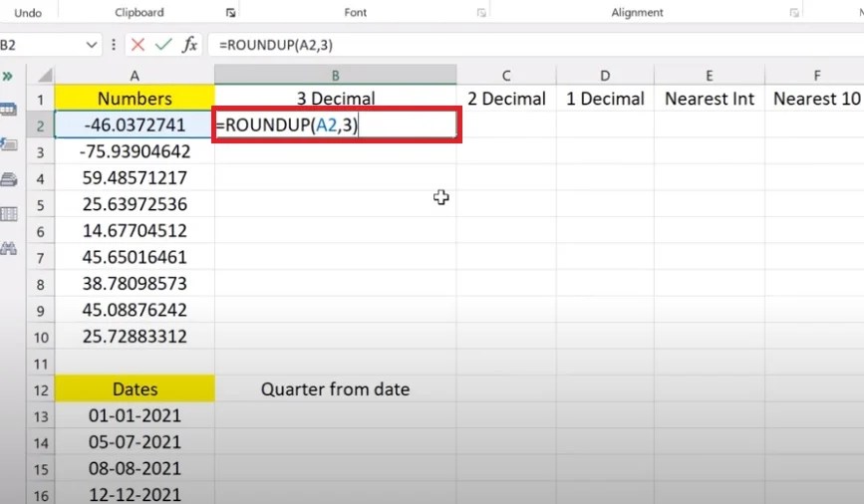
Task: Select column C header
Action: pyautogui.click(x=506, y=75)
